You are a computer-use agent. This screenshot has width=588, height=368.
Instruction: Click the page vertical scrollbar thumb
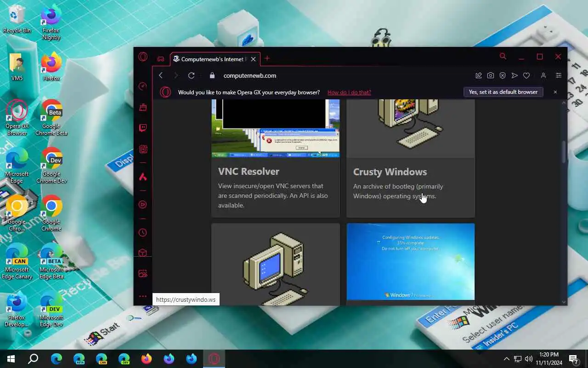(x=564, y=152)
